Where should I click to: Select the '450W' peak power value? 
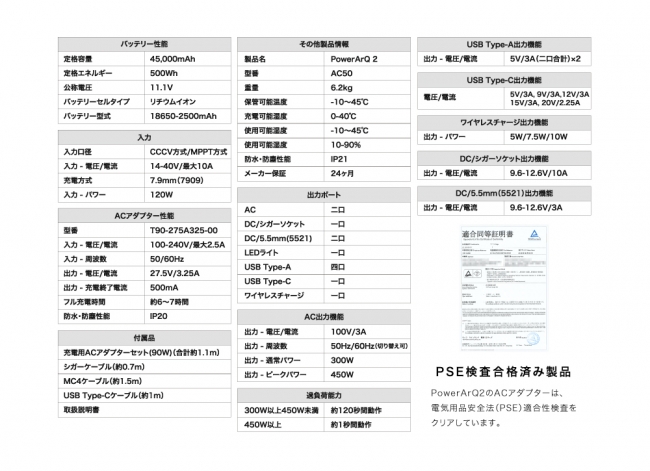[x=342, y=375]
